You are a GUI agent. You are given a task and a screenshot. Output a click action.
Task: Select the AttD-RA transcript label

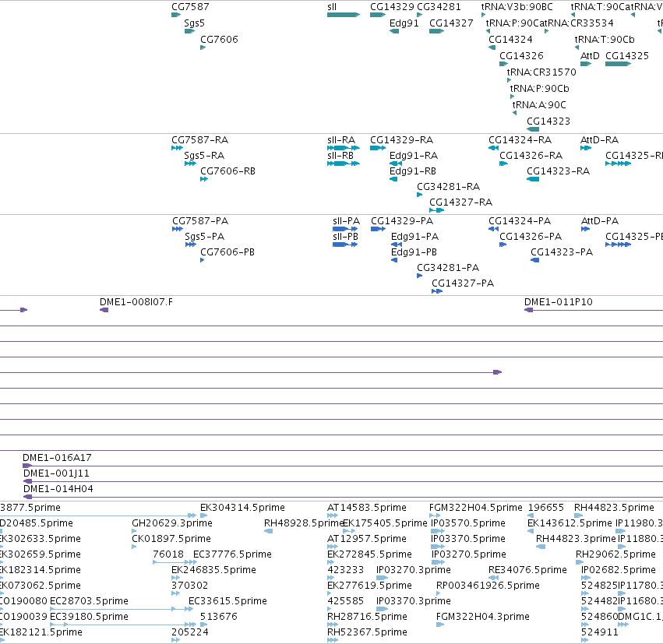click(x=600, y=140)
